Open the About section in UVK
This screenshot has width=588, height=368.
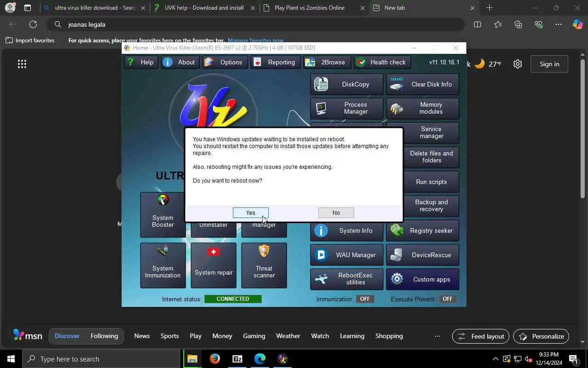pos(181,62)
